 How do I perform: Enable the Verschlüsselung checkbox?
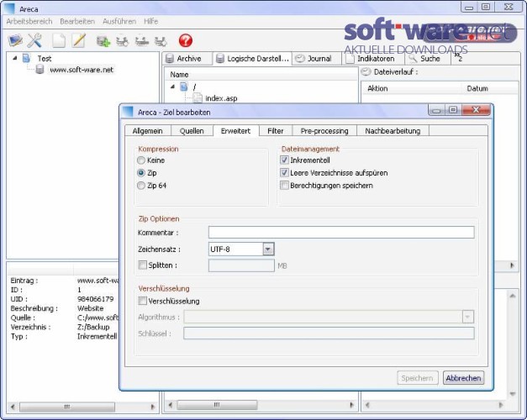pyautogui.click(x=143, y=301)
